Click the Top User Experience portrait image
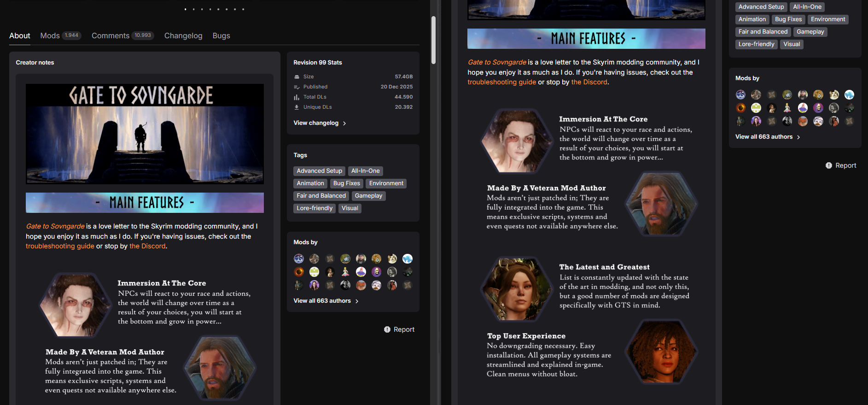This screenshot has height=405, width=868. [x=662, y=352]
